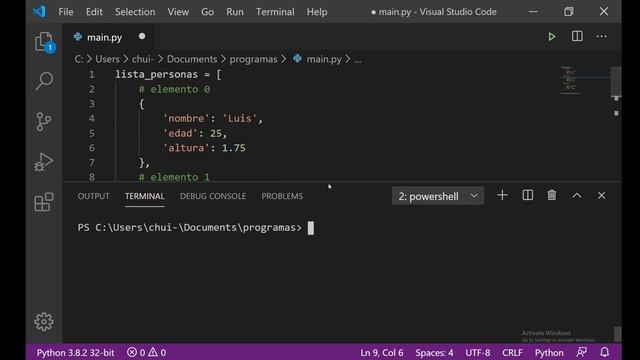Select the TERMINAL panel tab
Screen dimensions: 640x360
144,196
